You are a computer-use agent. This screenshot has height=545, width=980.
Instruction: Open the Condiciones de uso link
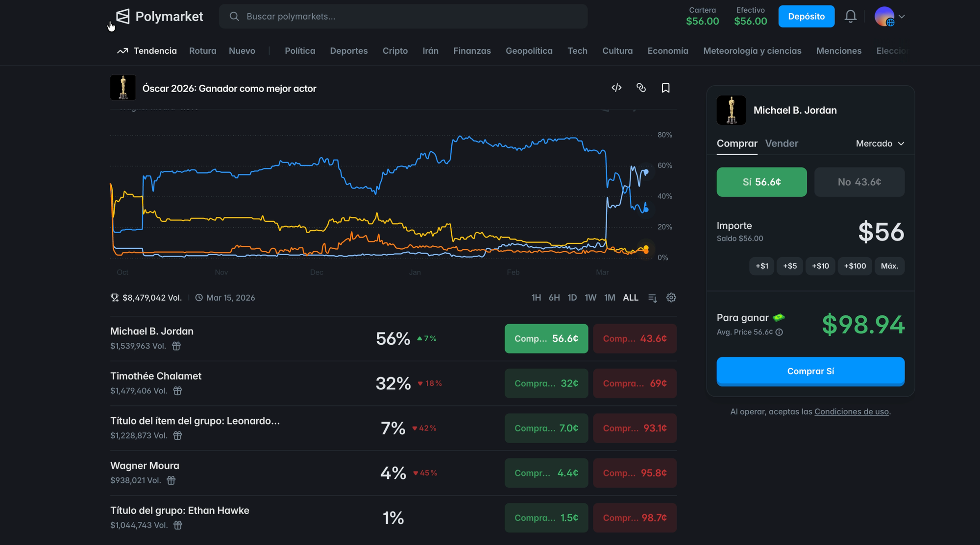coord(851,412)
